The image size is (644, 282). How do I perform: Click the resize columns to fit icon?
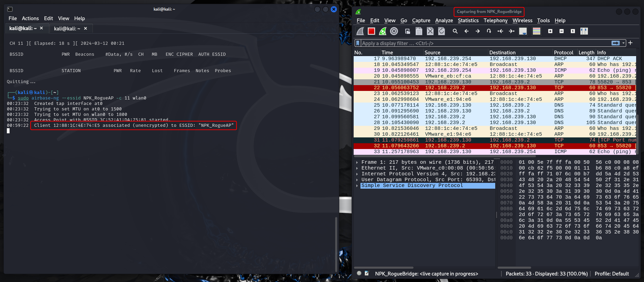click(x=584, y=31)
